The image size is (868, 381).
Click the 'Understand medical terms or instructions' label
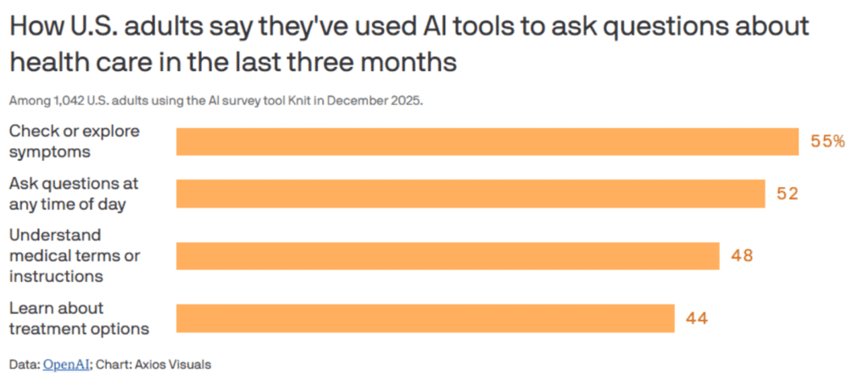point(75,255)
